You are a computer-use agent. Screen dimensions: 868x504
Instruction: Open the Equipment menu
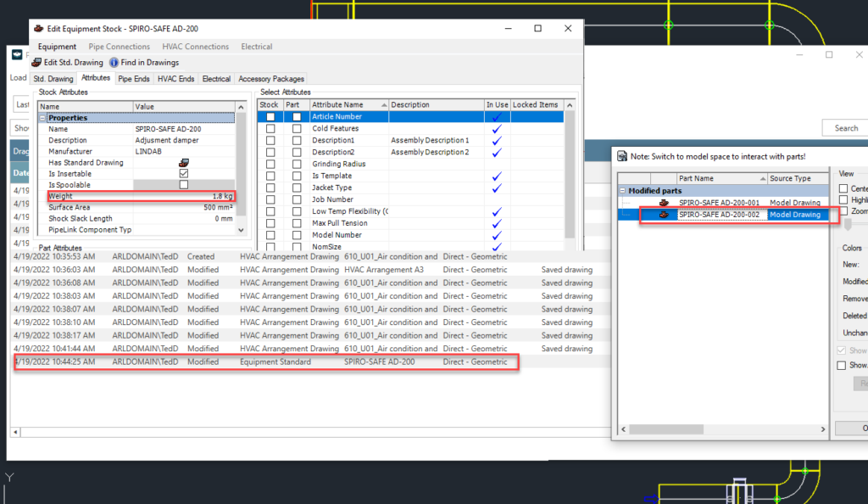point(57,47)
